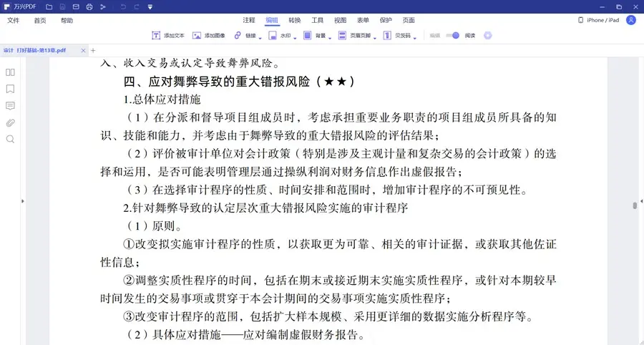644x345 pixels.
Task: Collapse the right panel arrow
Action: (x=640, y=201)
